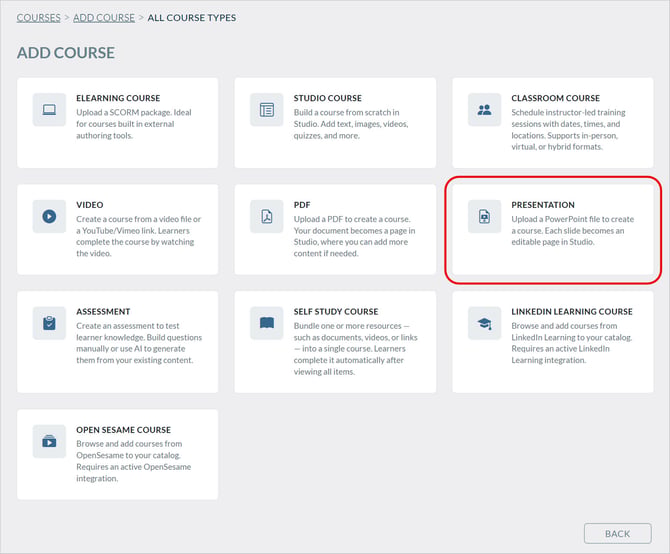The height and width of the screenshot is (554, 670).
Task: Click 'Browse and add courses from LinkedIn' description
Action: click(572, 343)
